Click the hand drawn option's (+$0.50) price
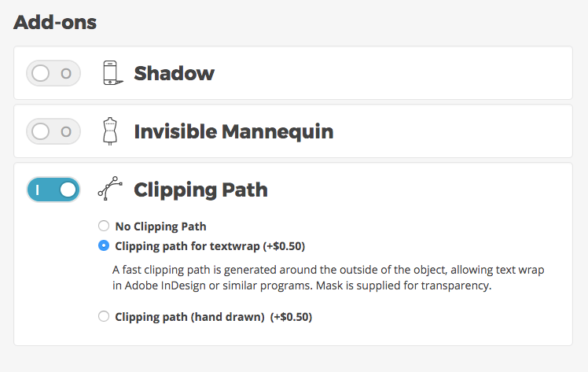Viewport: 588px width, 372px height. (x=291, y=317)
